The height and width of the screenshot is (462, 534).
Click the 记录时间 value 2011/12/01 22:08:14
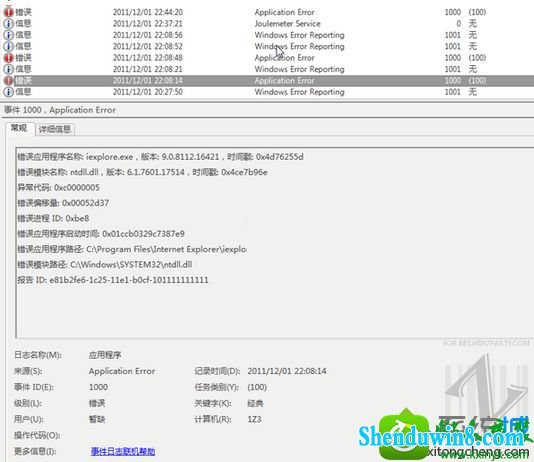287,371
